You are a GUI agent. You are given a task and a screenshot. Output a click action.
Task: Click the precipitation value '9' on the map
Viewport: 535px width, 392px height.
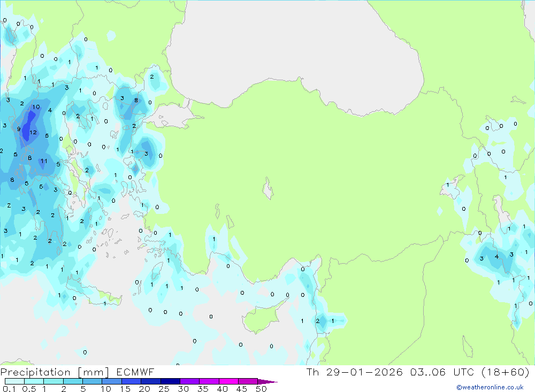coord(19,129)
